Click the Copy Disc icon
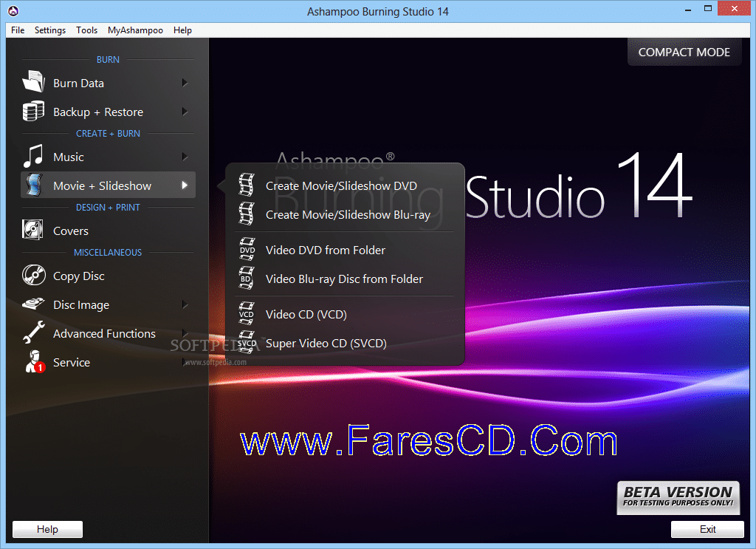 click(34, 276)
